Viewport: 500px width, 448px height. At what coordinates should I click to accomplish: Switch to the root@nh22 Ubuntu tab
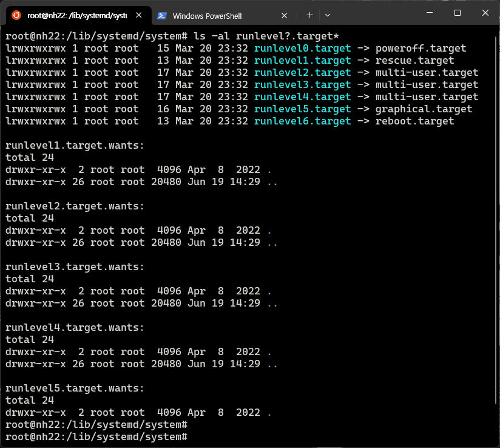tap(76, 15)
